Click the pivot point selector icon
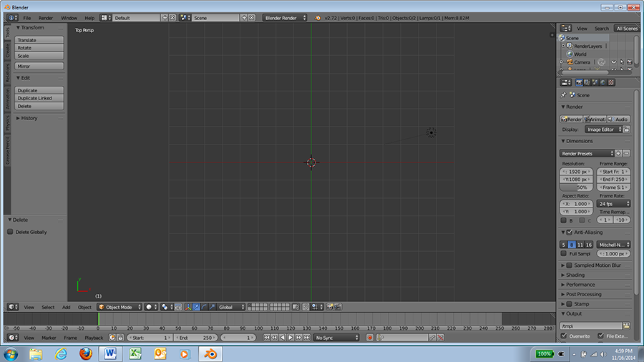 pyautogui.click(x=166, y=307)
